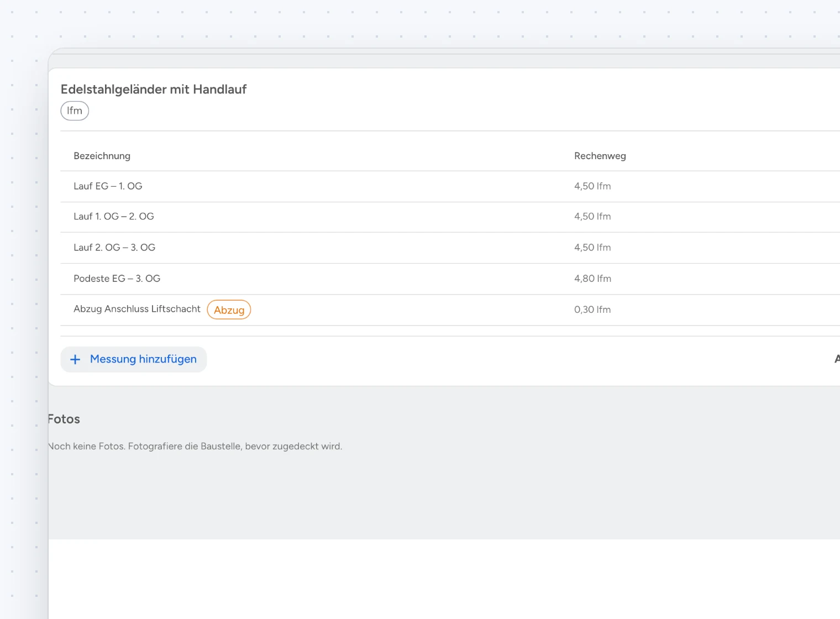
Task: Select row Podeste EG – 3. OG
Action: pyautogui.click(x=450, y=279)
